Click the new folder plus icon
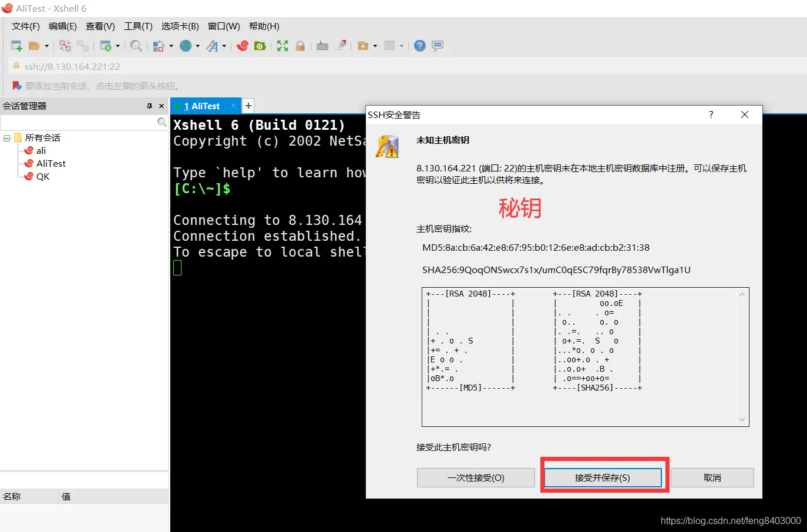The width and height of the screenshot is (807, 532). (x=363, y=46)
